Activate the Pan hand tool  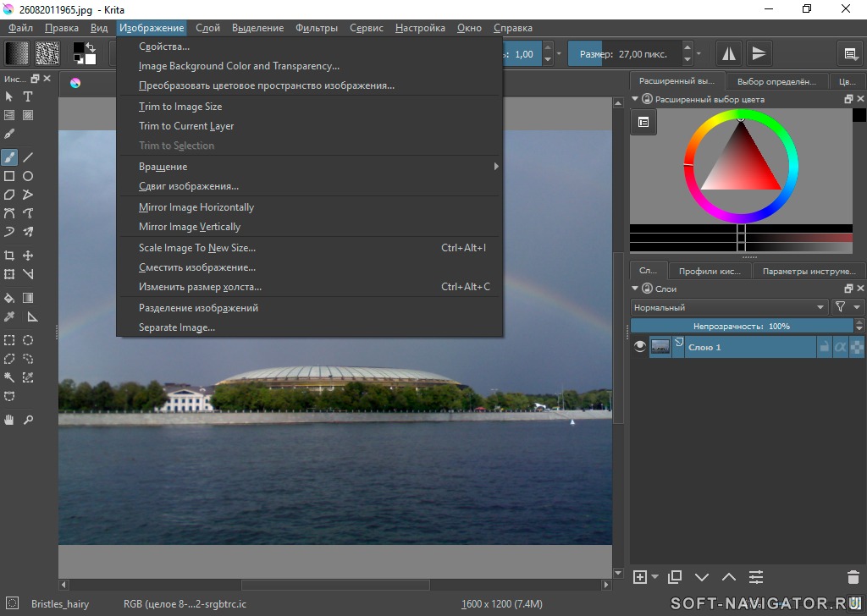pos(9,420)
